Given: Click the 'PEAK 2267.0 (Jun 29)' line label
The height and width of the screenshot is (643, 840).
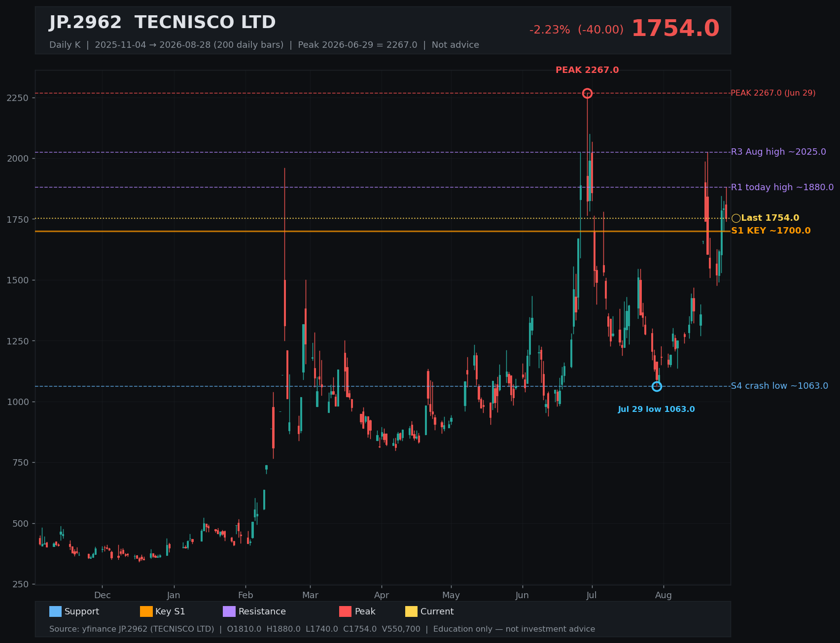Looking at the screenshot, I should coord(773,93).
